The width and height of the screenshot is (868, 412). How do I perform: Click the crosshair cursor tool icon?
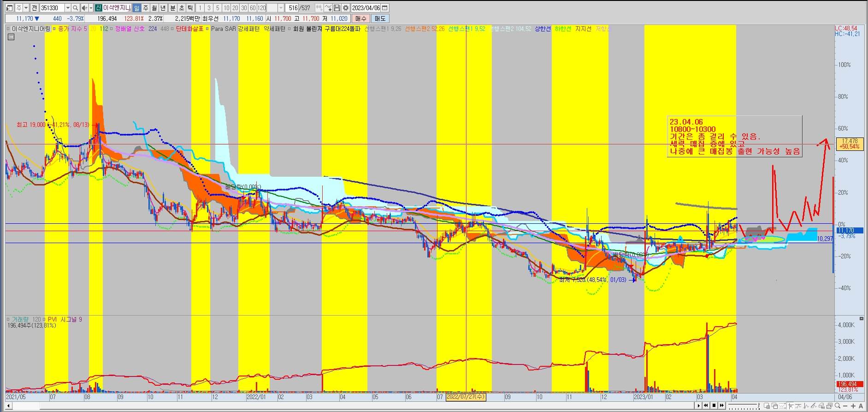791,406
